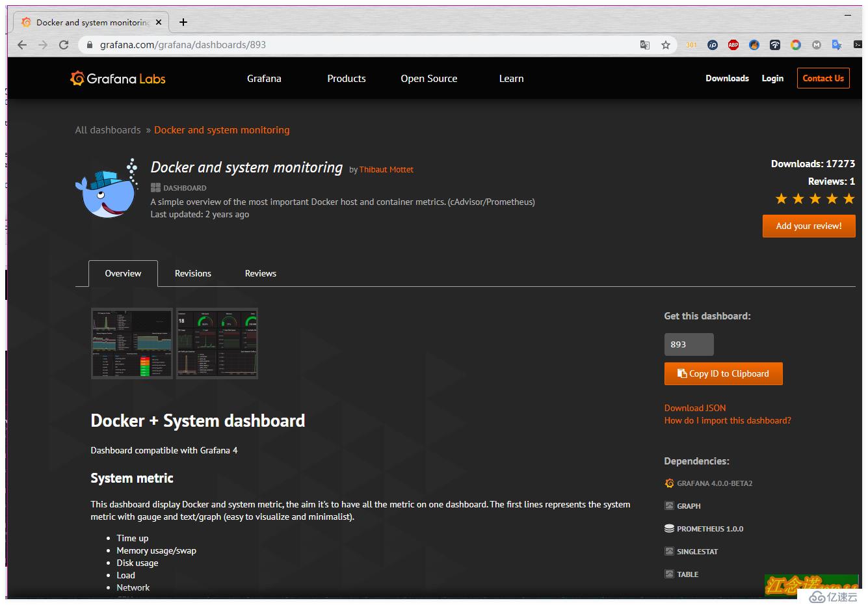Click the first rating star
The image size is (868, 605).
[x=782, y=199]
